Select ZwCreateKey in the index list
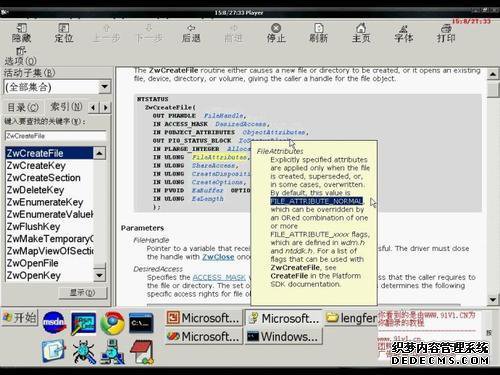The image size is (500, 375). tap(49, 165)
